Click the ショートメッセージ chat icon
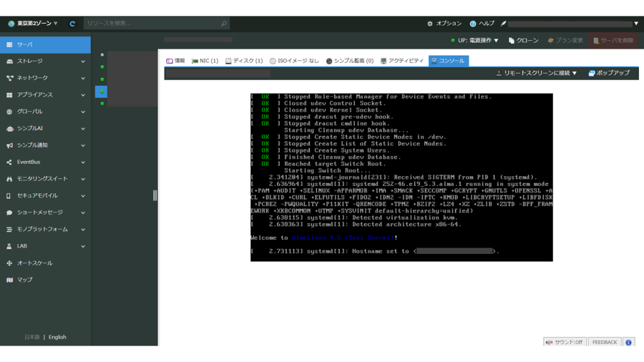 pos(9,212)
